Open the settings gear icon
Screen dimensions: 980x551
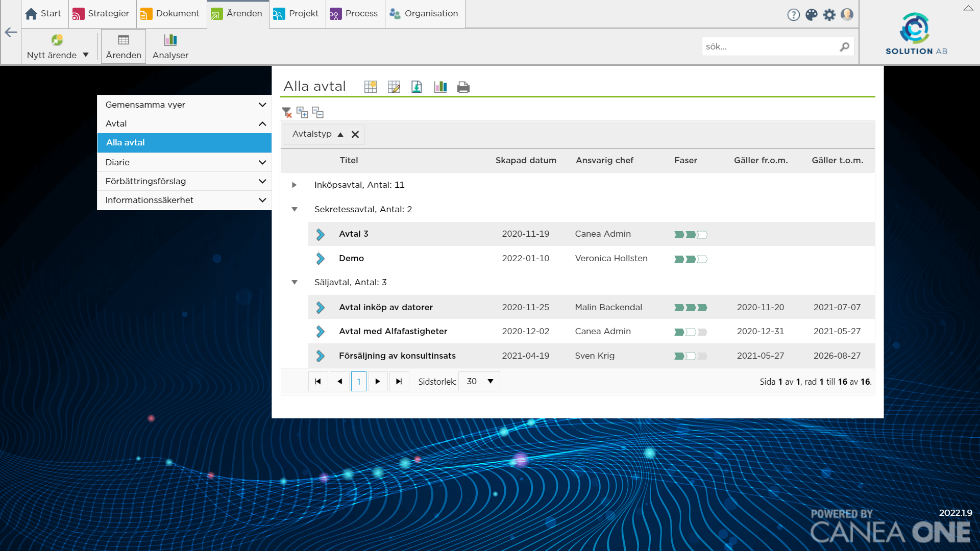click(829, 15)
